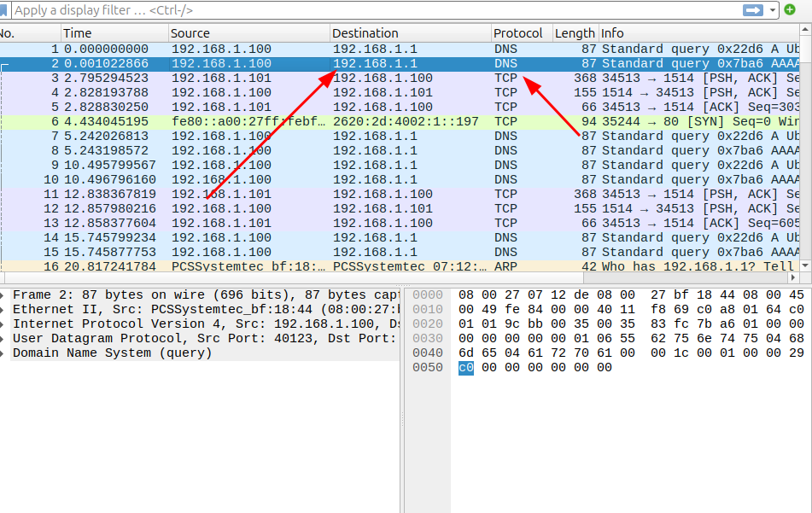
Task: Click horizontal scroll right arrow of packet list
Action: (793, 277)
